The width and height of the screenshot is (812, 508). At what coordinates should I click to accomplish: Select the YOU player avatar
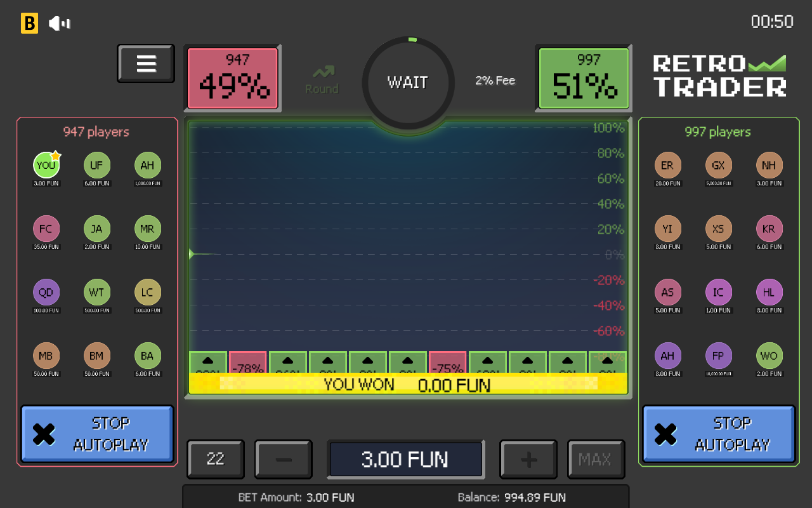(46, 165)
